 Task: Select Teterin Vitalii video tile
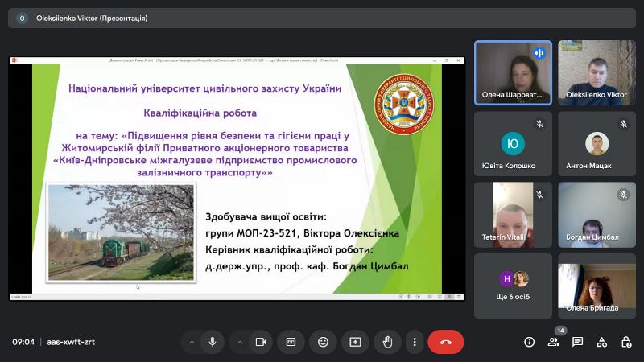click(x=513, y=215)
